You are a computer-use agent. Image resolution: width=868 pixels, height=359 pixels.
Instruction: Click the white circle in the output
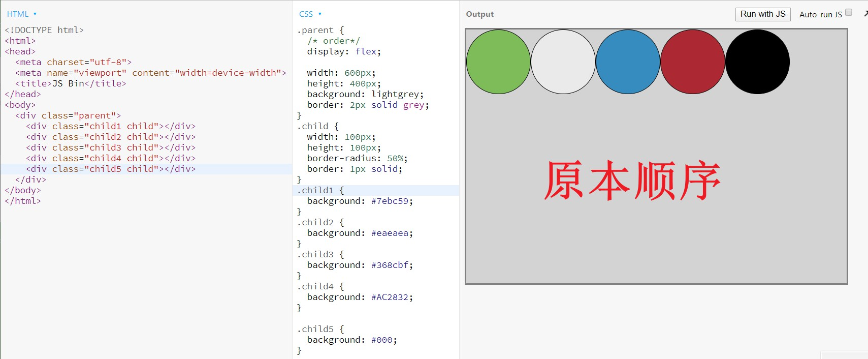[563, 62]
